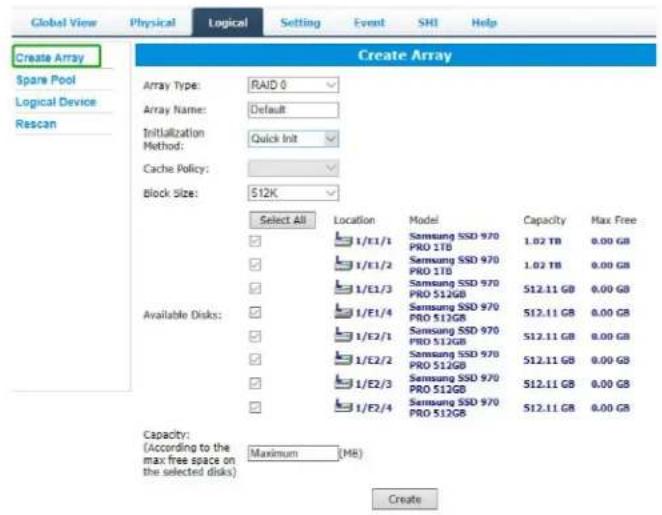The image size is (662, 515).
Task: Click the Array Name input field
Action: [x=293, y=110]
